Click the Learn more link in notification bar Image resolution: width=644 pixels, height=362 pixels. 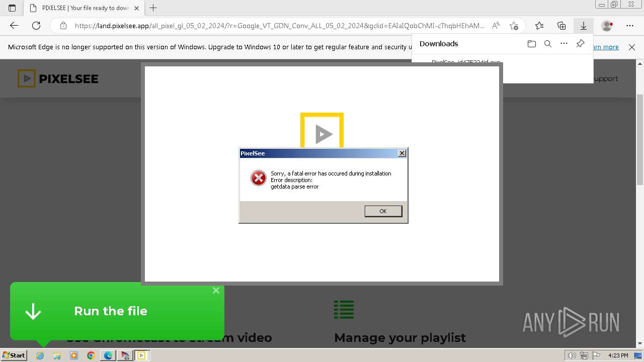coord(606,47)
